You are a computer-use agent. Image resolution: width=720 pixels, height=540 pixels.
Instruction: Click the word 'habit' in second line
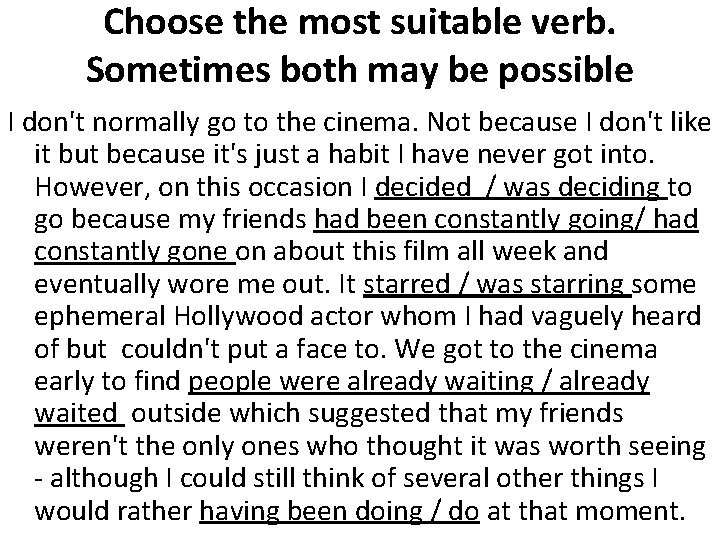tap(359, 155)
